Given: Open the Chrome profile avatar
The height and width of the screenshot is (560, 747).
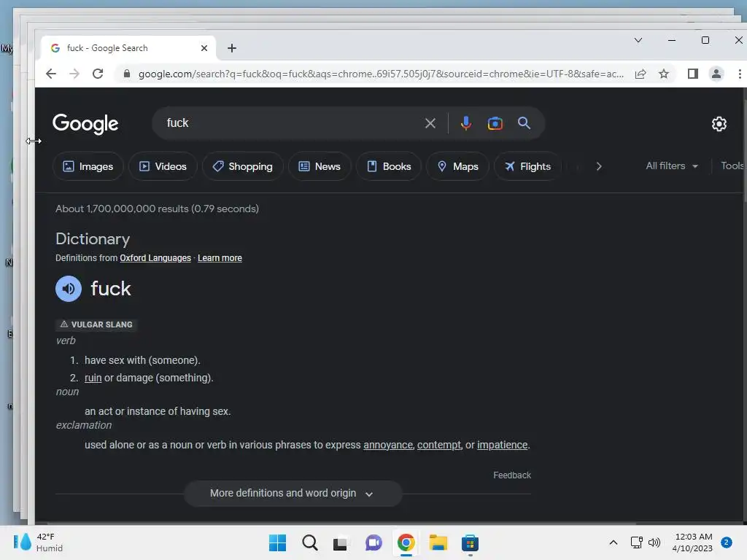Looking at the screenshot, I should (716, 74).
